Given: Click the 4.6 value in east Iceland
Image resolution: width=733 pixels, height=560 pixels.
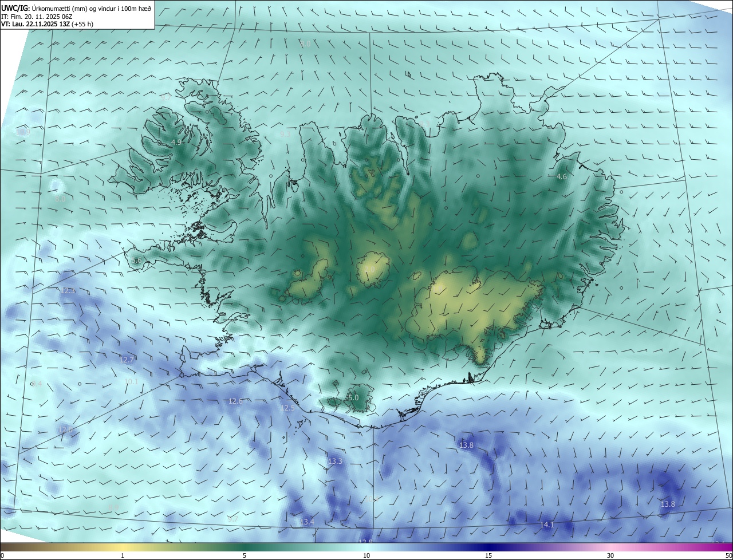Looking at the screenshot, I should (562, 177).
